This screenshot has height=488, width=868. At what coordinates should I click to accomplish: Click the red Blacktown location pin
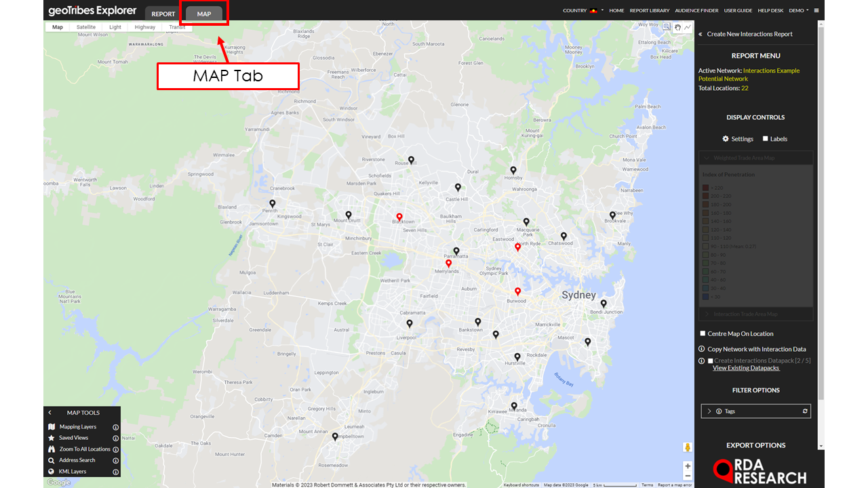399,217
